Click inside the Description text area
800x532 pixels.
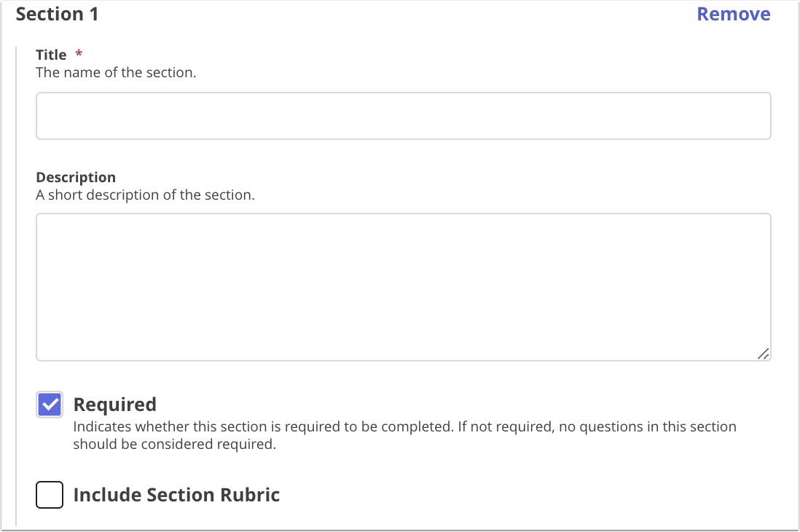tap(403, 284)
